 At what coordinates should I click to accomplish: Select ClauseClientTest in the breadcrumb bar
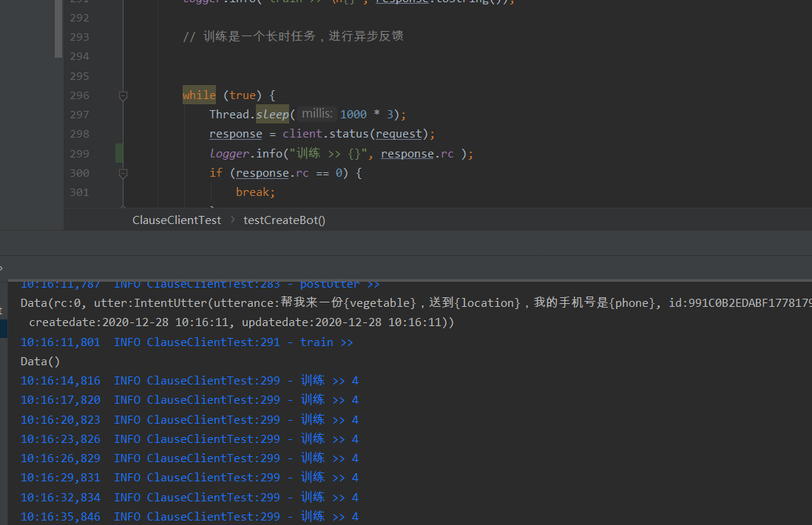[177, 220]
